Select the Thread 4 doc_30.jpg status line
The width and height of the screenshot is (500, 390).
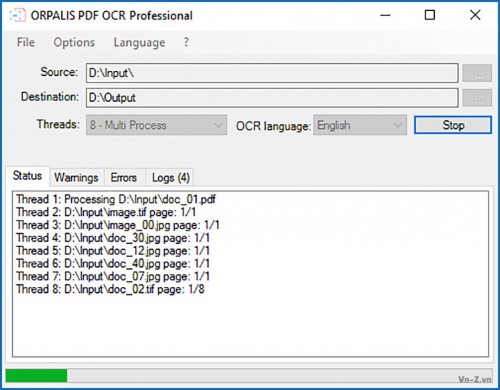(113, 238)
